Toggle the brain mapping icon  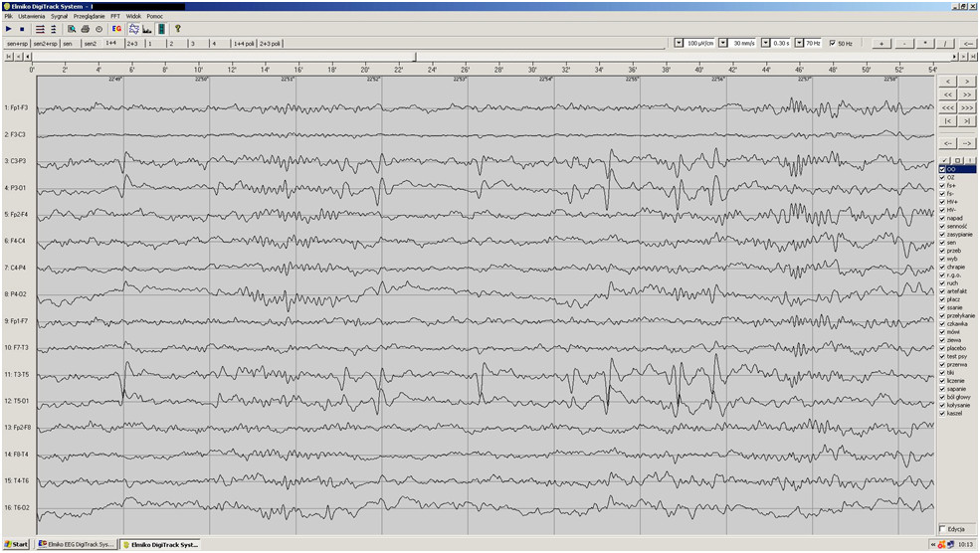click(x=133, y=29)
